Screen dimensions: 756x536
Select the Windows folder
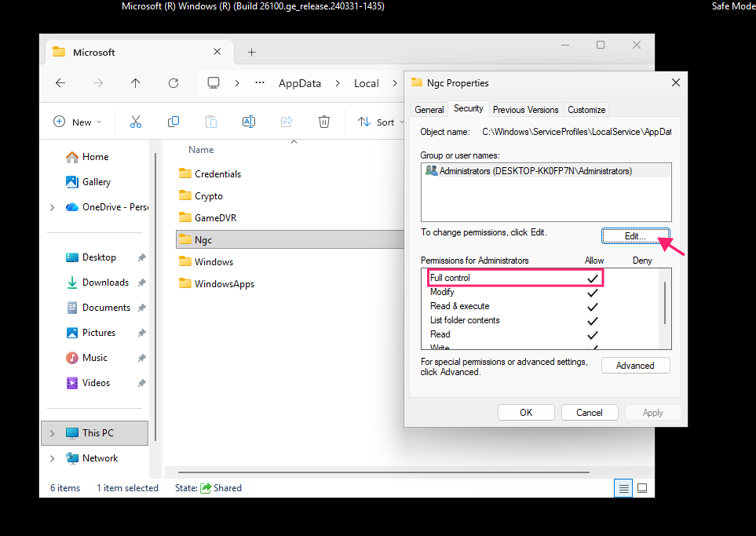[x=206, y=262]
